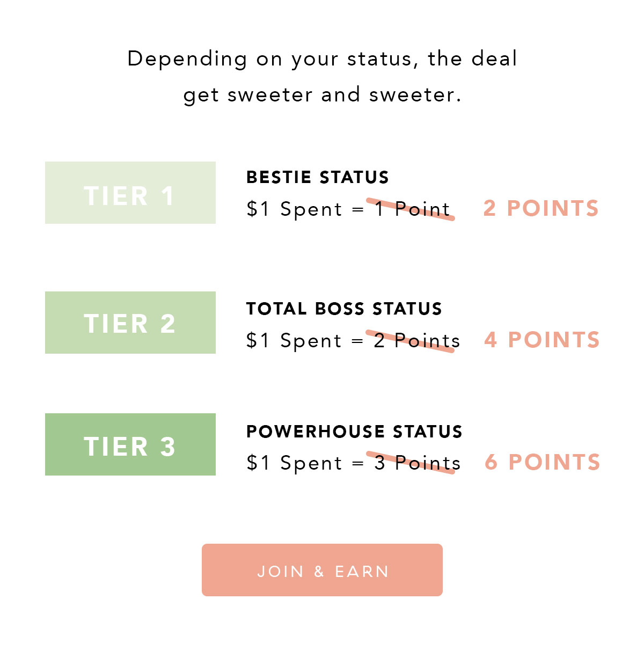
Task: Select the TIER 3 badge
Action: [130, 444]
